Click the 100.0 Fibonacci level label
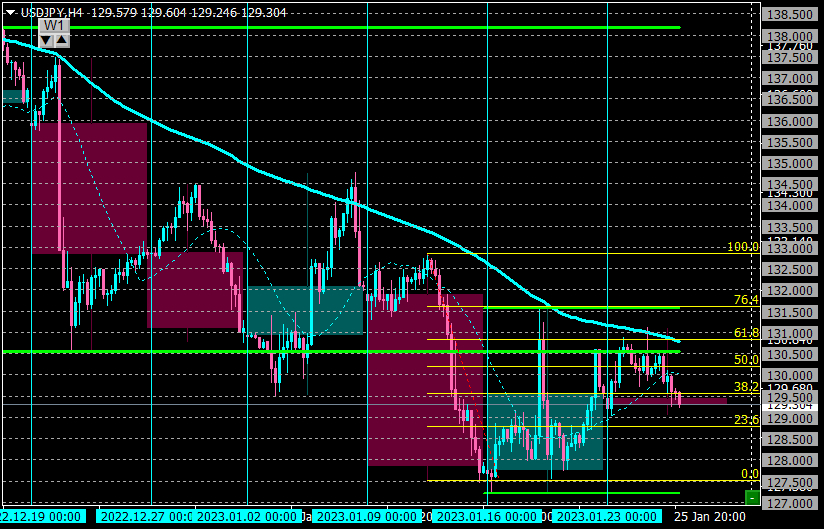824x529 pixels. tap(743, 247)
